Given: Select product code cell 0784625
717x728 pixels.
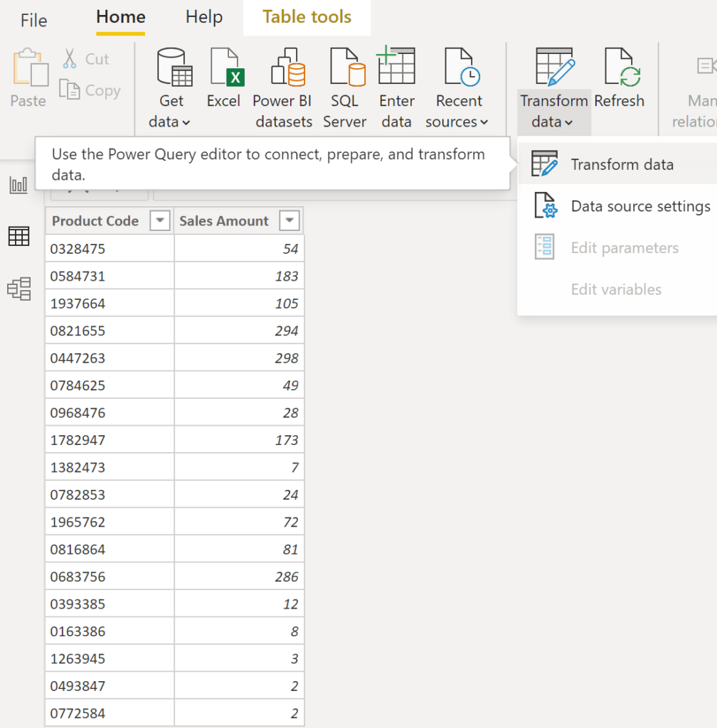Looking at the screenshot, I should 110,385.
